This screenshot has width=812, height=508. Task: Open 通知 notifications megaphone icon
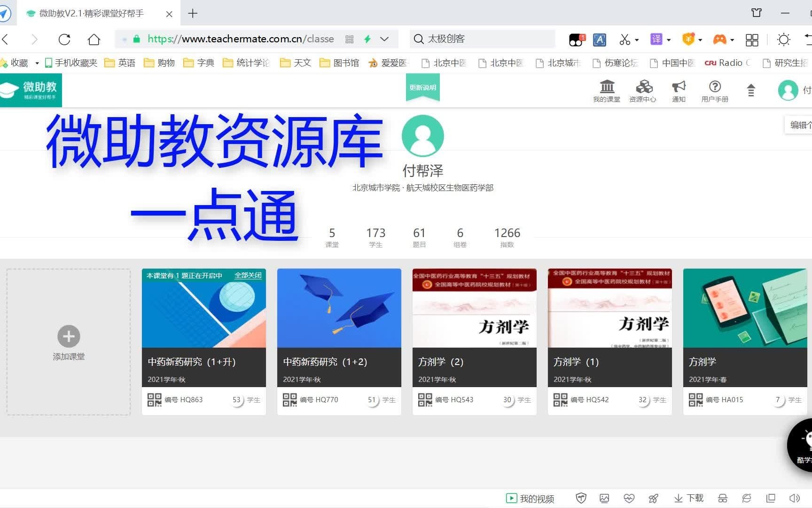[x=679, y=91]
